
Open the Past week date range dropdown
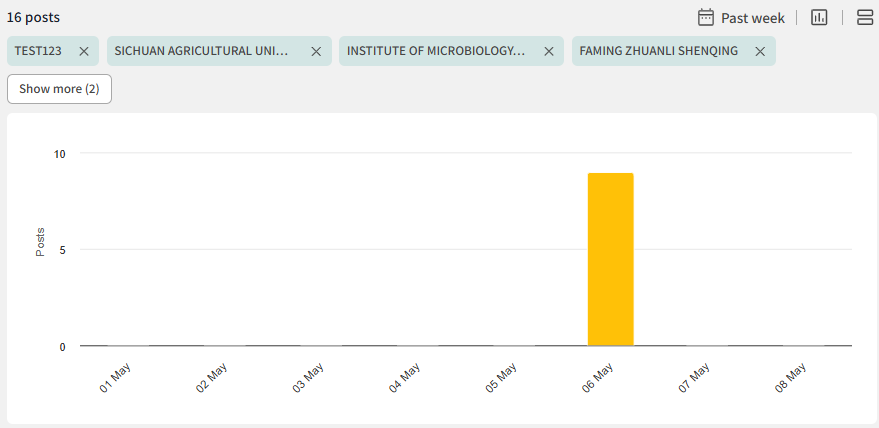[752, 17]
